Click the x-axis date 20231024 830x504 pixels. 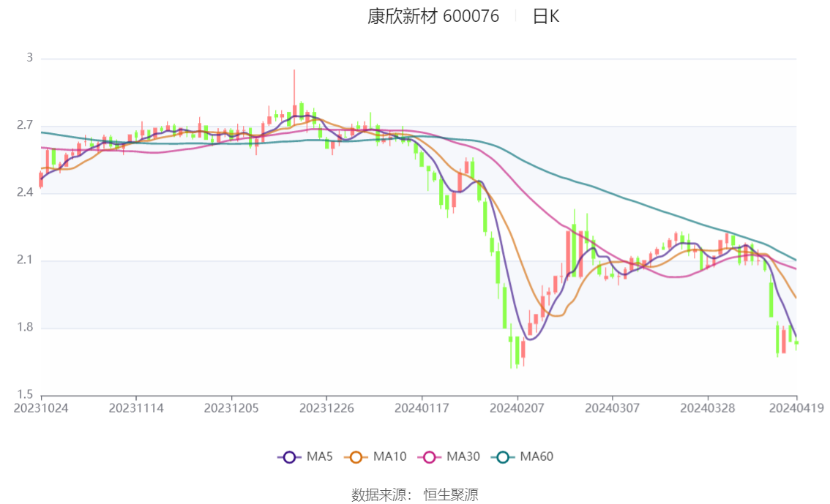pos(41,408)
